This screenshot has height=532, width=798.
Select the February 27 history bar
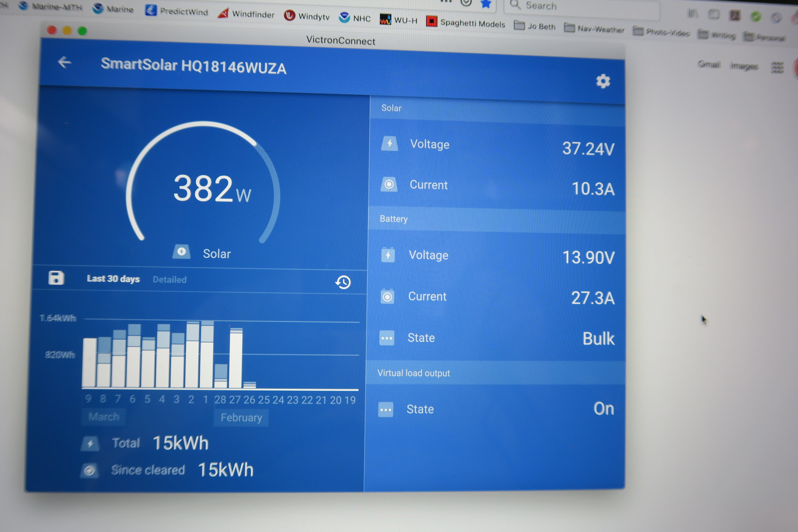point(236,358)
